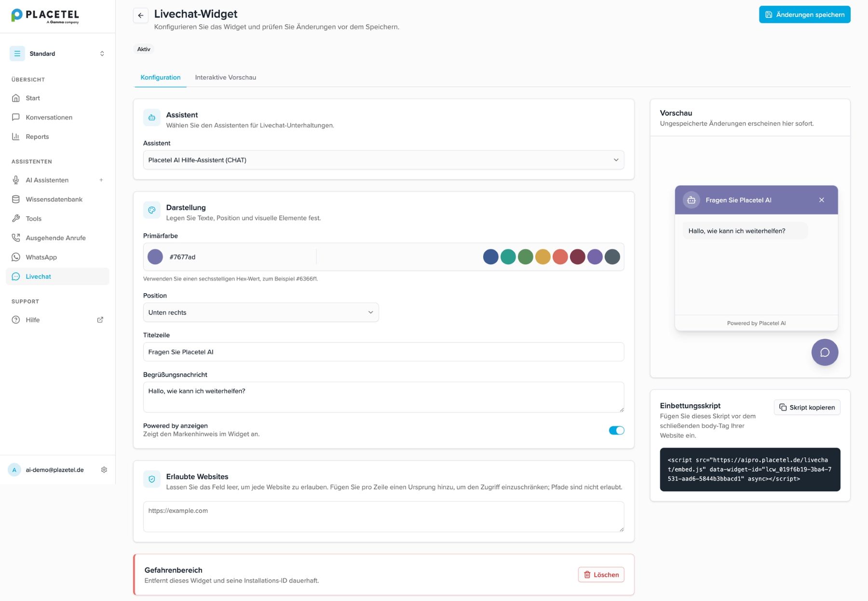This screenshot has height=601, width=868.
Task: Click the wrench icon for Tools
Action: (x=16, y=219)
